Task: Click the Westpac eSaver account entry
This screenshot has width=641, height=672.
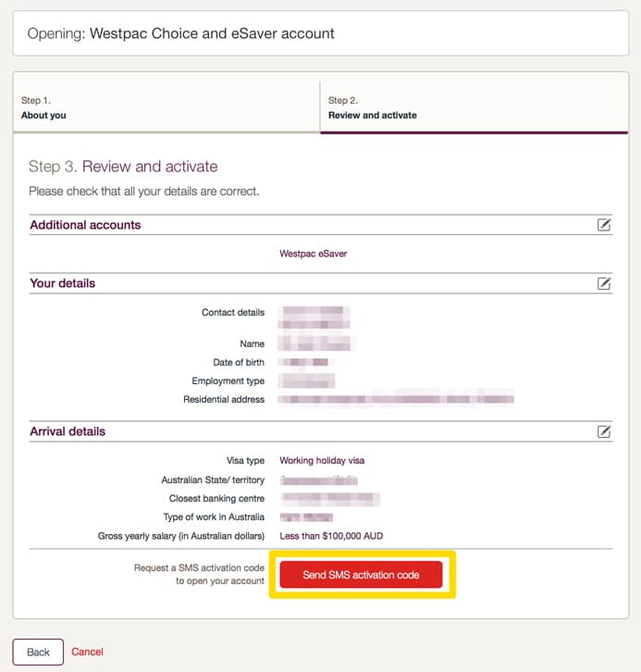Action: (313, 254)
